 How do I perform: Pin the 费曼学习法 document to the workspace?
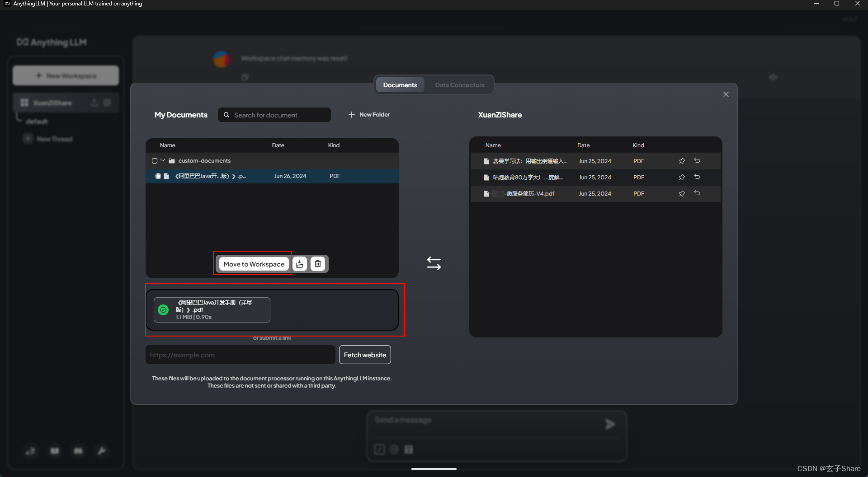tap(682, 161)
